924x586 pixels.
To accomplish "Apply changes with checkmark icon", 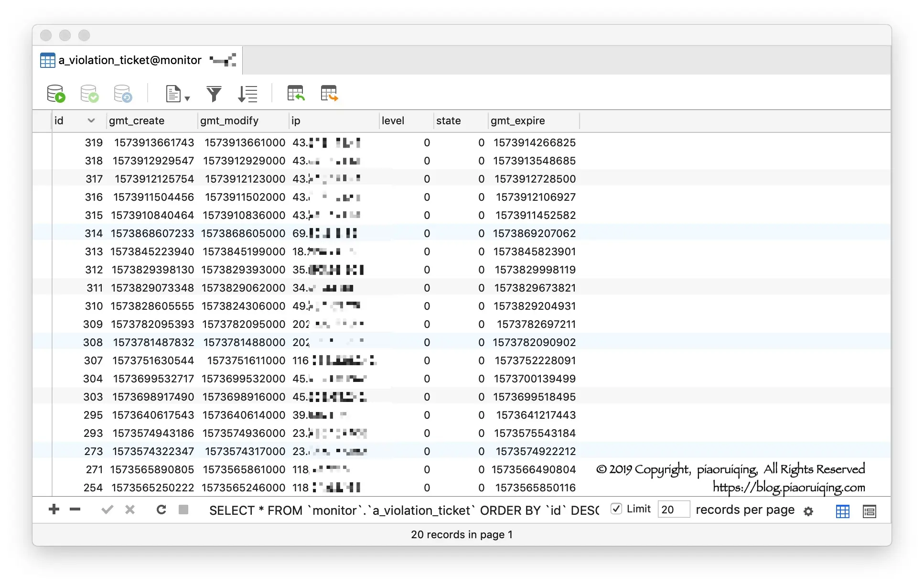I will [107, 510].
